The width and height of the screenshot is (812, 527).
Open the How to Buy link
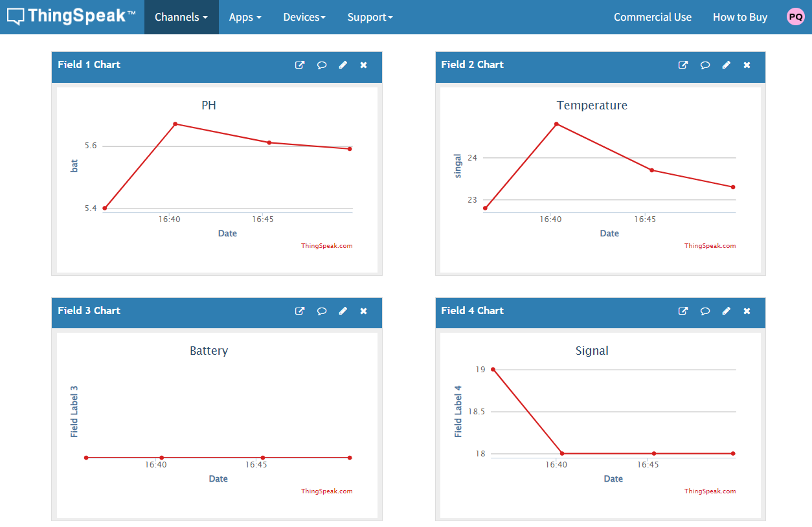[740, 17]
